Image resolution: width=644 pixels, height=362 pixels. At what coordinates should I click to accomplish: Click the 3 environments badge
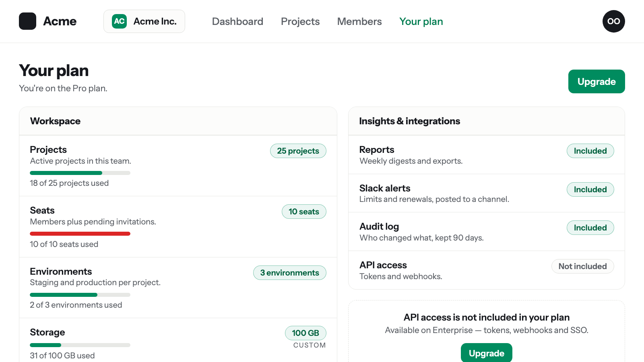290,273
